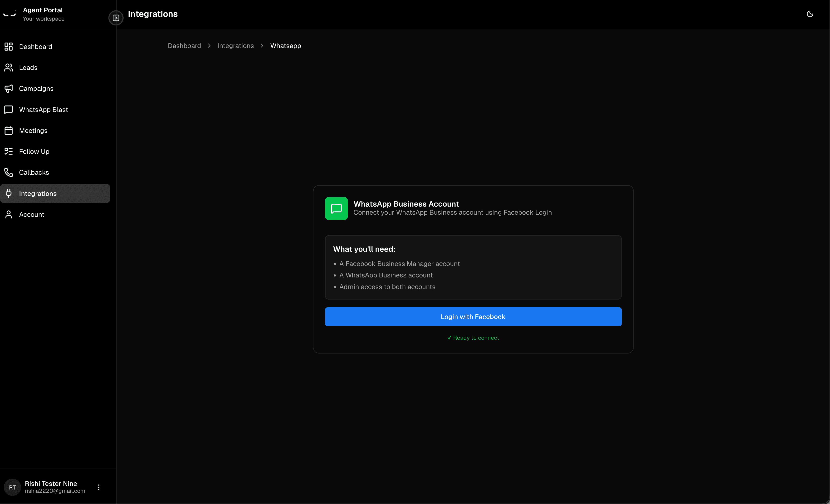The width and height of the screenshot is (830, 504).
Task: Click the Callbacks phone icon
Action: (9, 172)
